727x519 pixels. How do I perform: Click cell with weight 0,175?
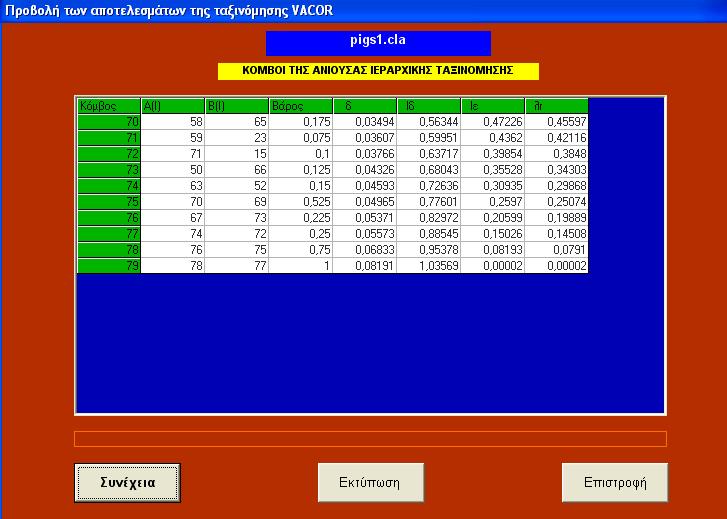coord(300,122)
